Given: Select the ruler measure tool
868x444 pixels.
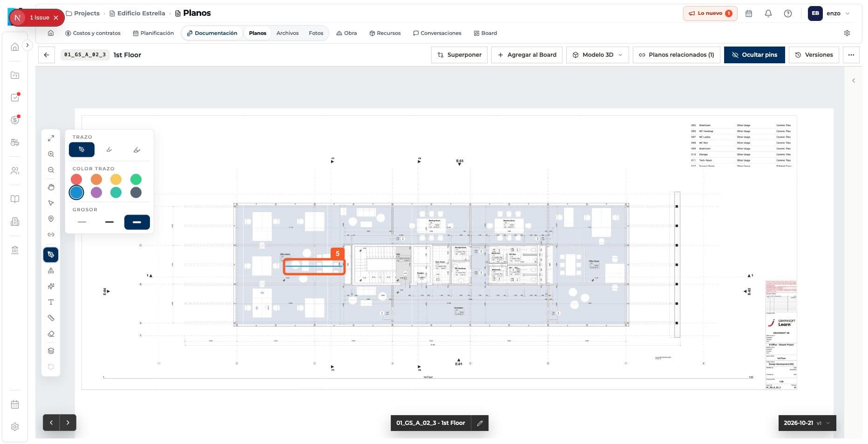Looking at the screenshot, I should 51,318.
